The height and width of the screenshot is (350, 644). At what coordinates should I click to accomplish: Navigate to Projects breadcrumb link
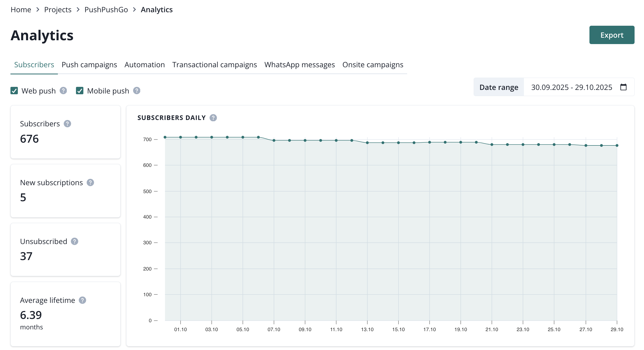pyautogui.click(x=58, y=10)
